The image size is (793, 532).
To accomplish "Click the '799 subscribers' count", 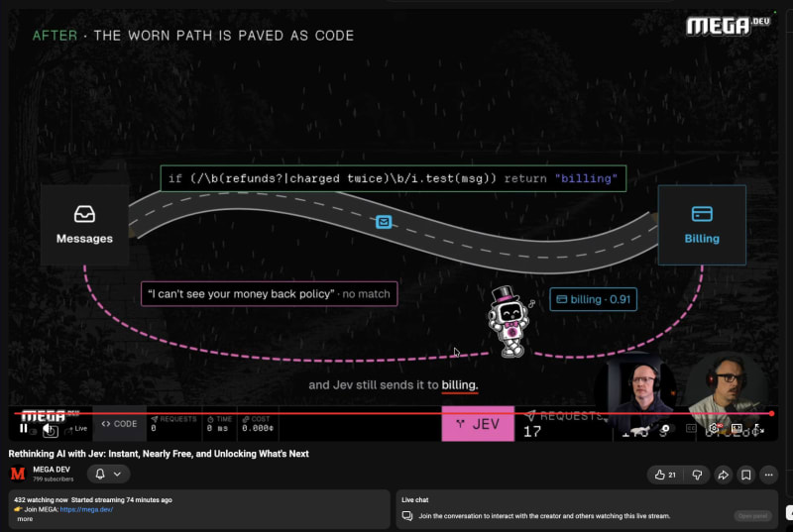I will point(54,479).
